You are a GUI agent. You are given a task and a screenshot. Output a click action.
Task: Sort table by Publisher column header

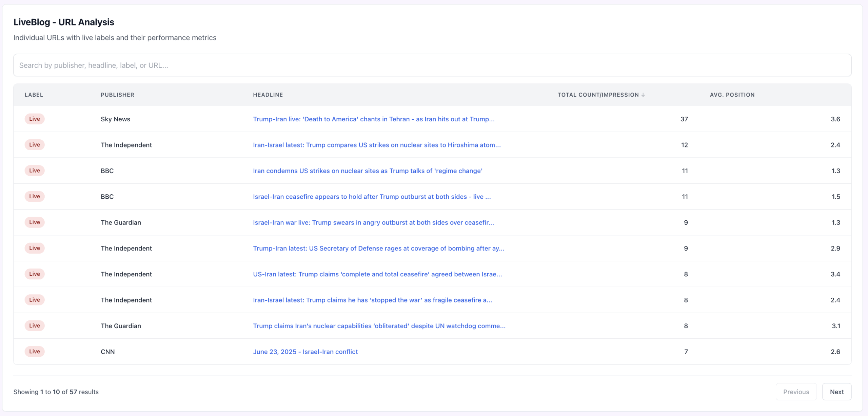pos(117,95)
